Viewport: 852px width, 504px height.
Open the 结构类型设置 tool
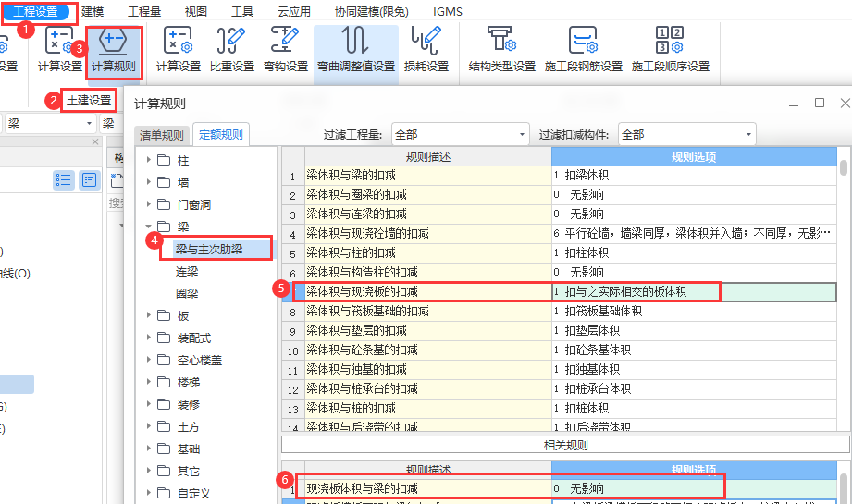coord(502,50)
